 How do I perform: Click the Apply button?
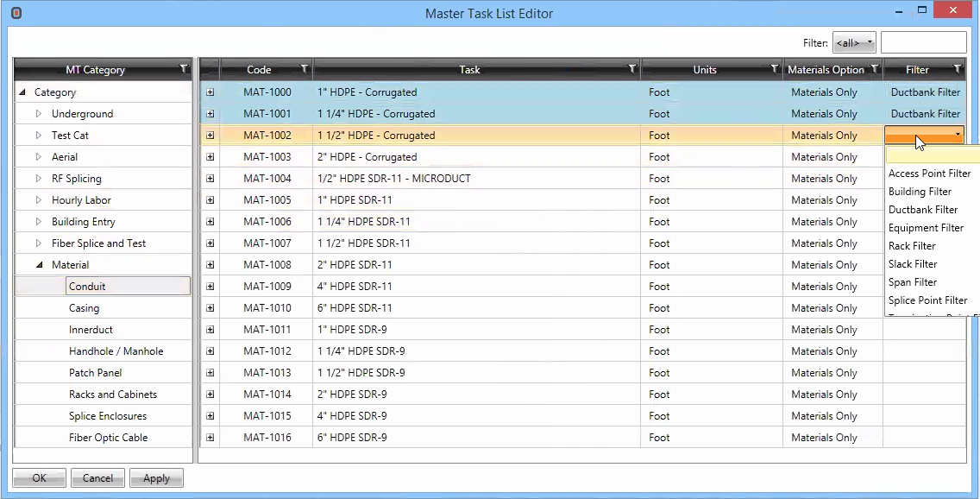[x=156, y=477]
